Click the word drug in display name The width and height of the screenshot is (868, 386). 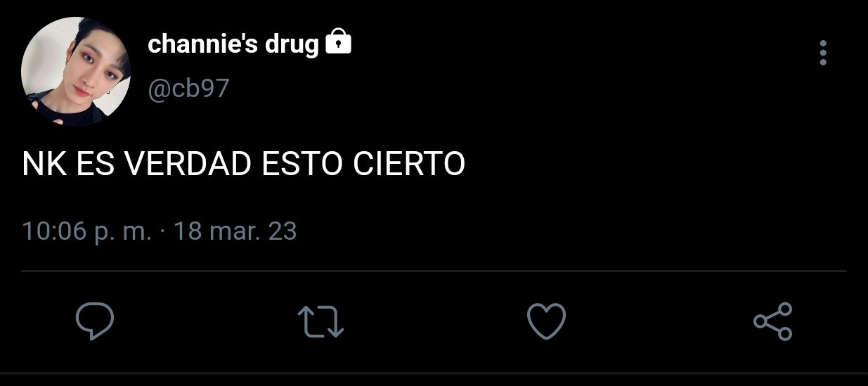[x=292, y=45]
